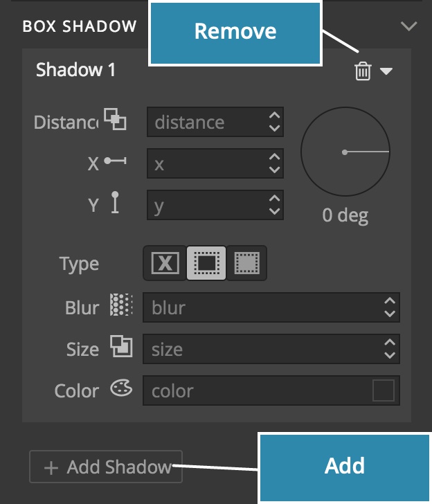Screen dimensions: 432x504
Task: Click the Box Shadow section header
Action: click(x=80, y=26)
